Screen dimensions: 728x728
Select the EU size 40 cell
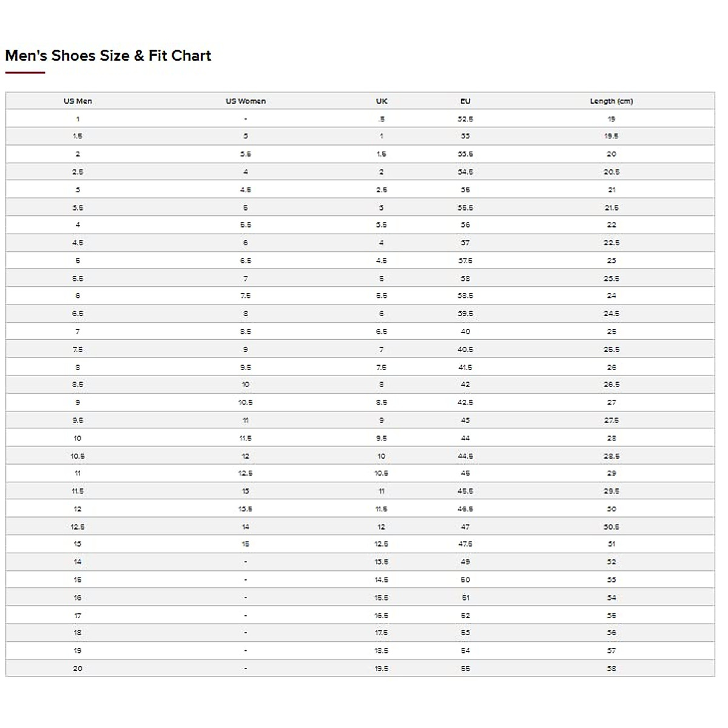point(465,331)
